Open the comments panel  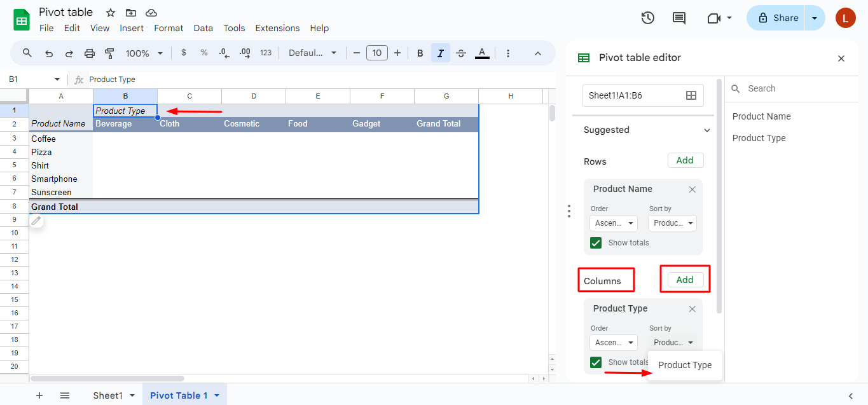click(x=679, y=18)
